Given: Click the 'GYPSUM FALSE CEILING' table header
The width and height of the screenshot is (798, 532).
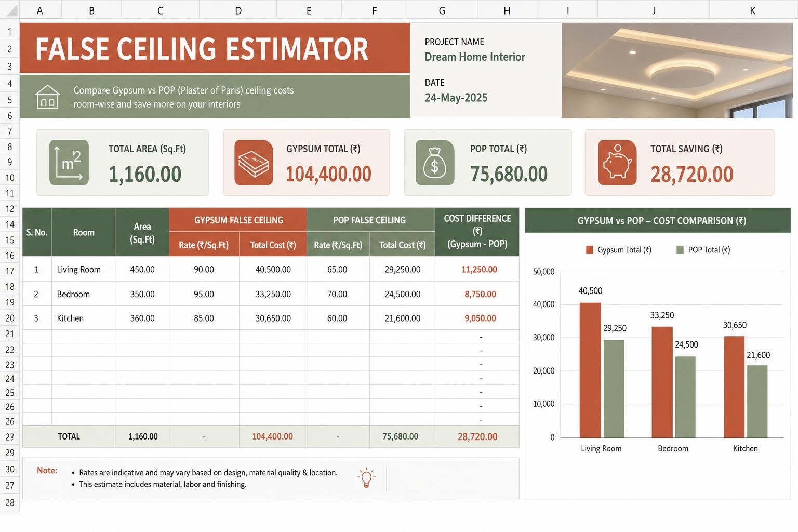Looking at the screenshot, I should [238, 220].
